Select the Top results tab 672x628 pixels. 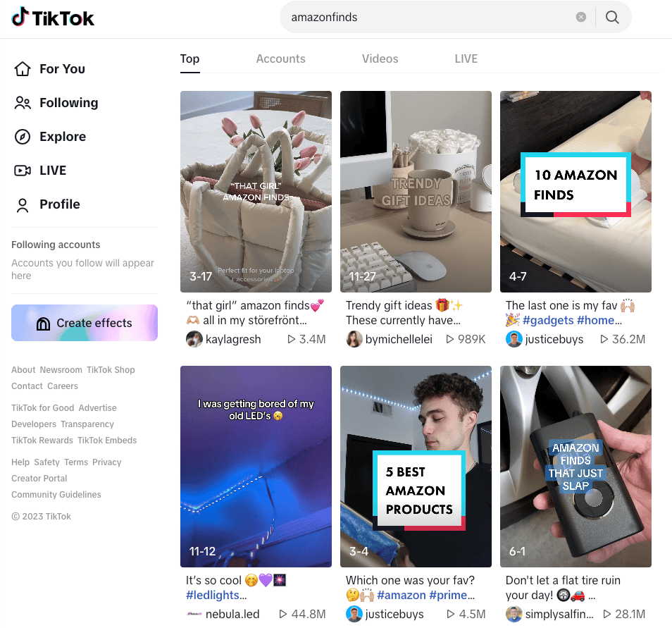click(190, 59)
